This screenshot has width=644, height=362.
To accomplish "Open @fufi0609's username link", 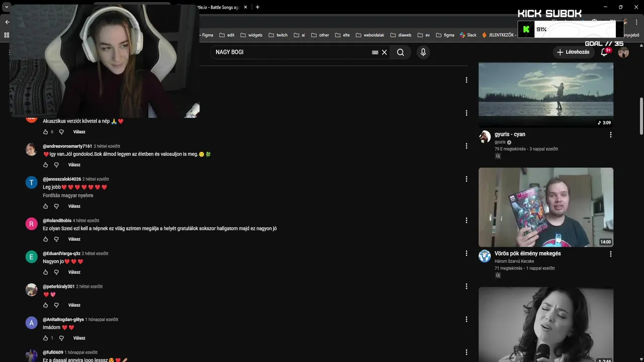I will [x=53, y=352].
